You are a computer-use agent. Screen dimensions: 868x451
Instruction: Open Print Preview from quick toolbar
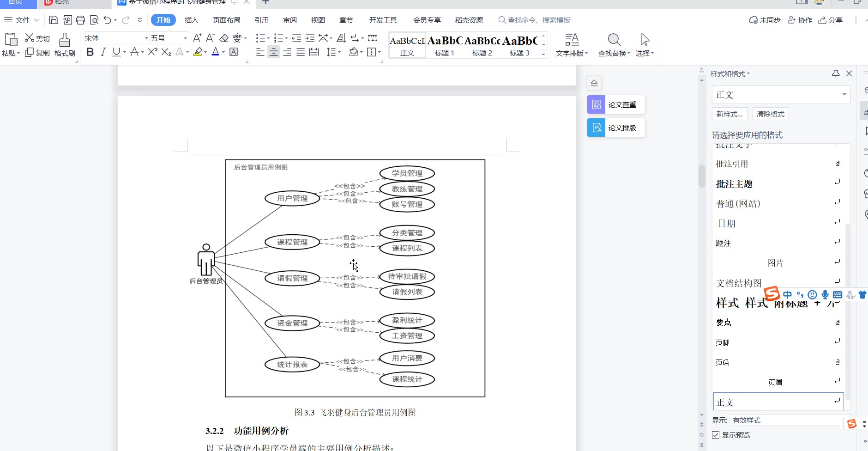coord(94,20)
